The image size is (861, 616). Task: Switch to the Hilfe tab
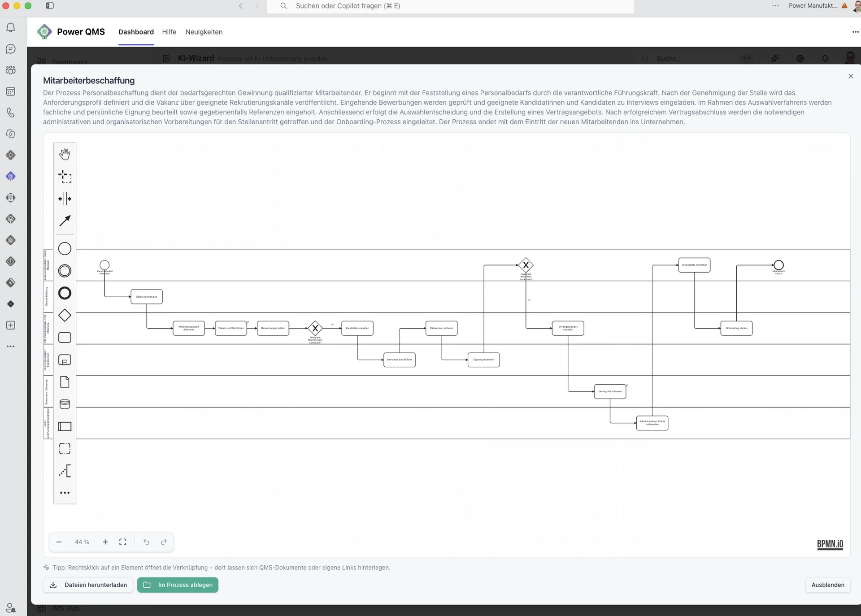169,32
